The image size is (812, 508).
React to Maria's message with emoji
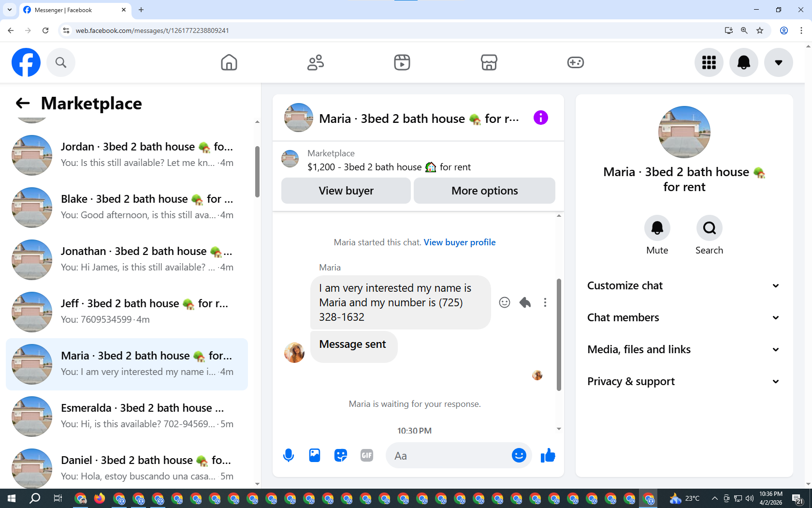(x=505, y=302)
